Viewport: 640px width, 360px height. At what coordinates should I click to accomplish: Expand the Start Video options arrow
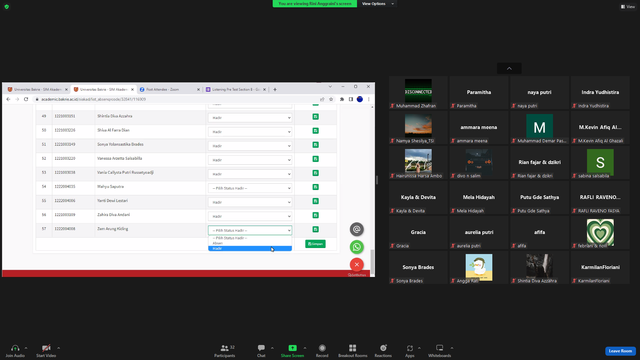click(58, 348)
